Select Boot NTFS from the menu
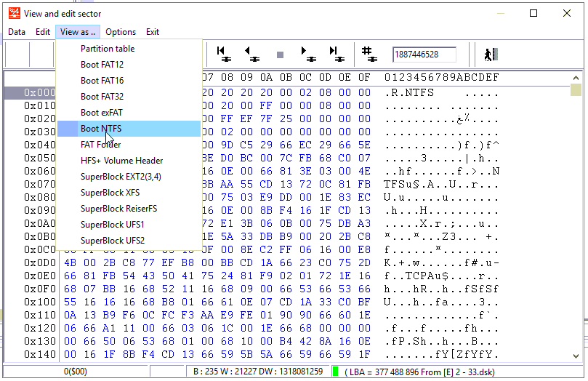Screen dimensions: 588x381 pyautogui.click(x=101, y=129)
